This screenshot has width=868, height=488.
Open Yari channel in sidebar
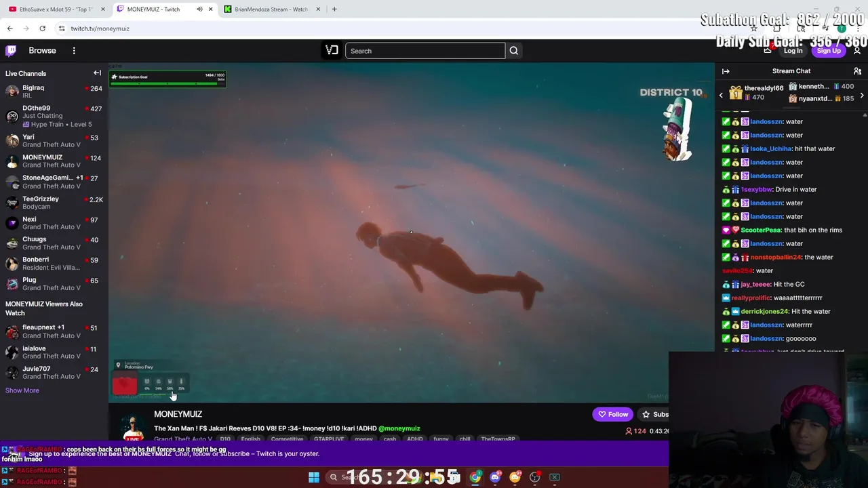[54, 141]
